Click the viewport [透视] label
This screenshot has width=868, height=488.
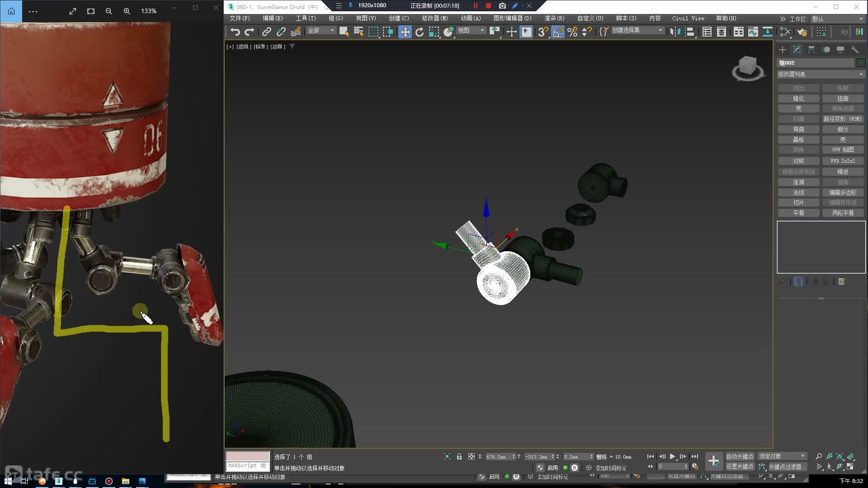coord(243,47)
